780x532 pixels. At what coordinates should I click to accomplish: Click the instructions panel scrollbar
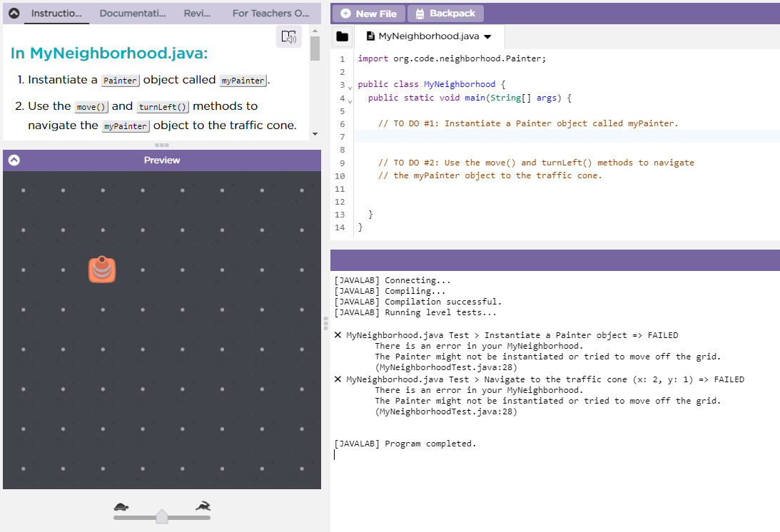coord(315,49)
